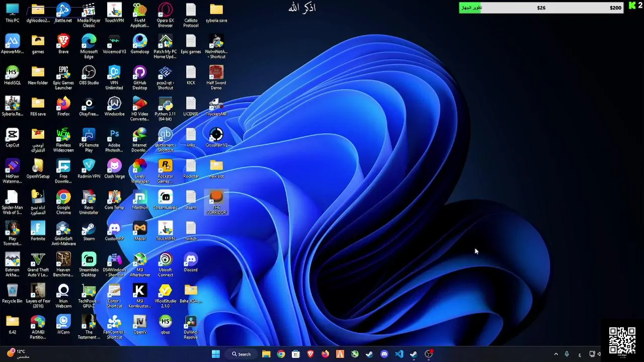644x362 pixels.
Task: Select the 'new bot' folder
Action: [x=216, y=169]
